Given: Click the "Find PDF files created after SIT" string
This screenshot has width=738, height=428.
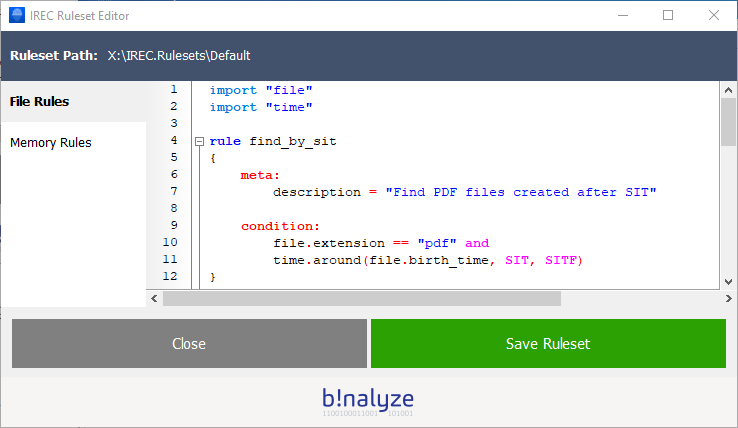Looking at the screenshot, I should (520, 192).
